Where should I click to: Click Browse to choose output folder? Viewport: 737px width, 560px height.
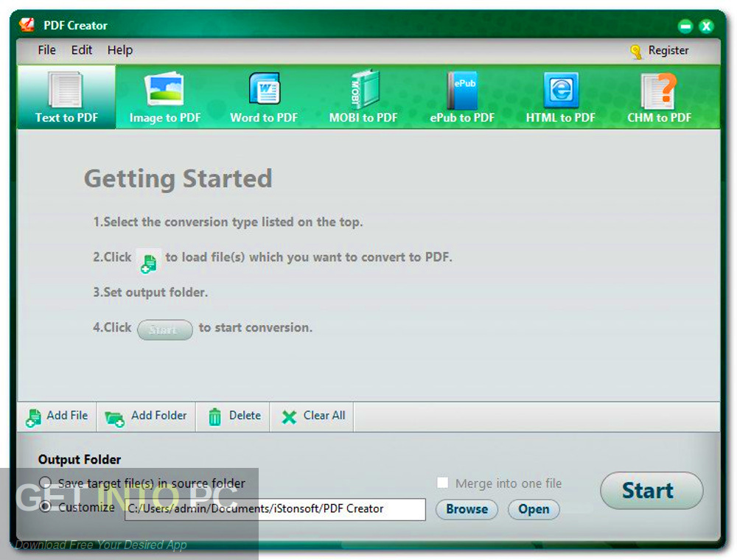click(467, 509)
